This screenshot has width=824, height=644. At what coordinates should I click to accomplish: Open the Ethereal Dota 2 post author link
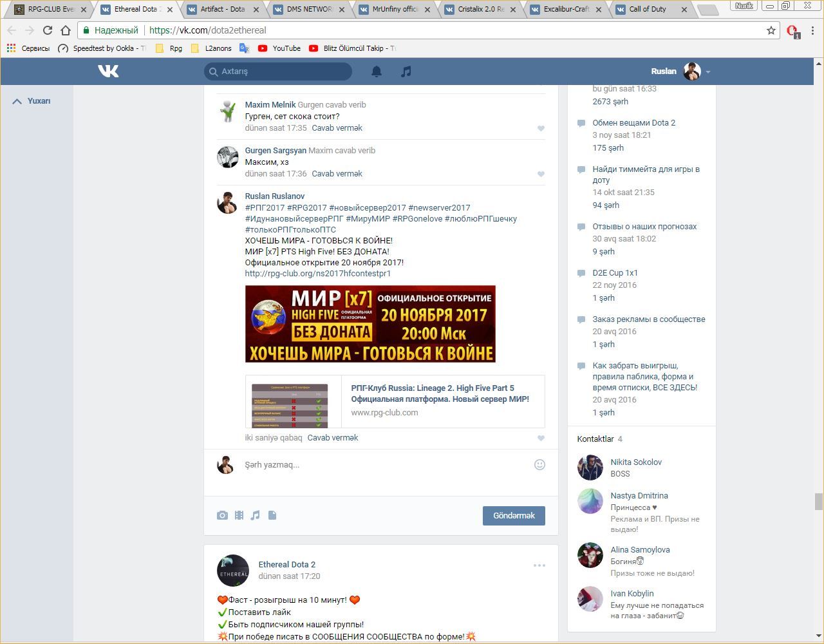pyautogui.click(x=287, y=565)
